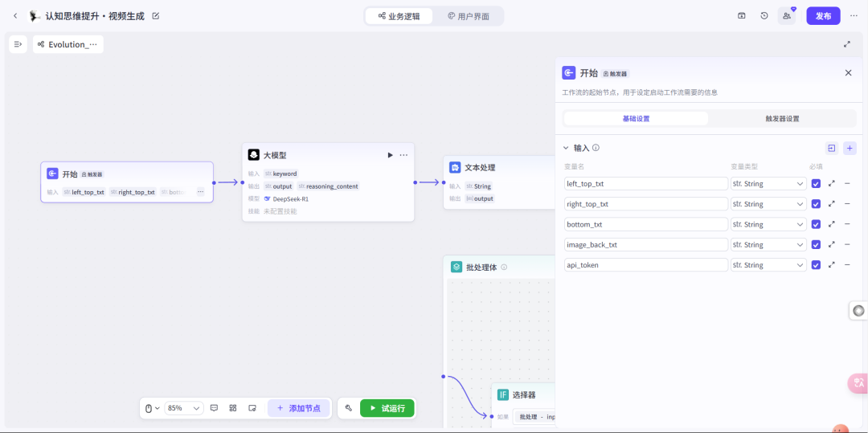Uncheck required for image_back_txt
868x433 pixels.
pos(816,244)
